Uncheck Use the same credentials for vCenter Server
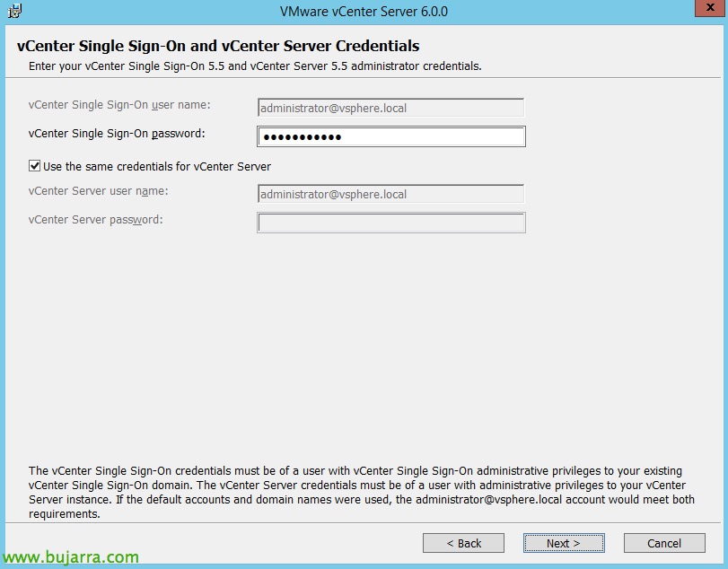The height and width of the screenshot is (569, 728). click(x=34, y=166)
